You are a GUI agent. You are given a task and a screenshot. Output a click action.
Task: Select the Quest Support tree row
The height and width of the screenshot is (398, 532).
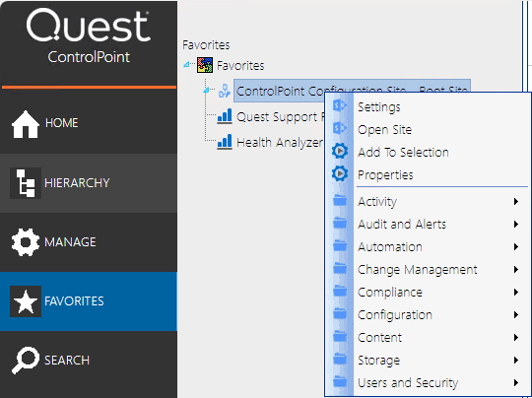(x=280, y=116)
